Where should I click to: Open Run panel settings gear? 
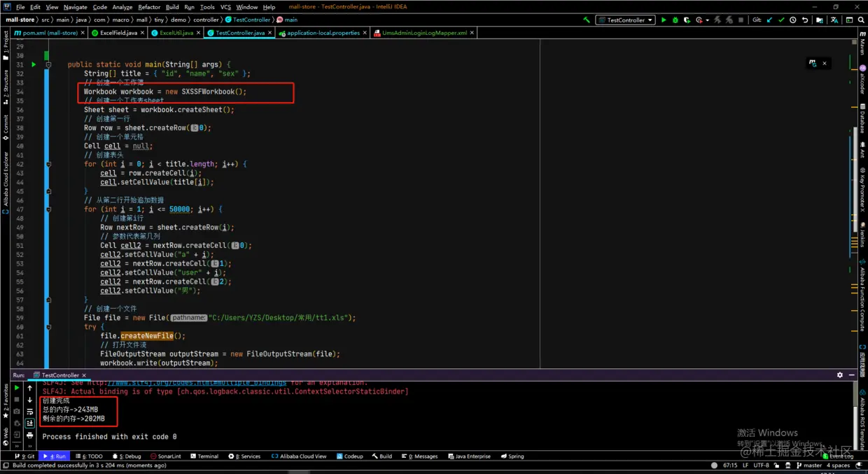tap(840, 375)
